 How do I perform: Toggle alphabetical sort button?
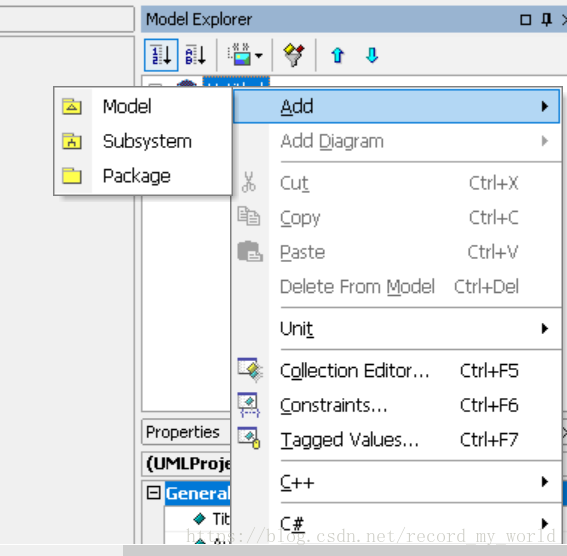click(x=196, y=55)
